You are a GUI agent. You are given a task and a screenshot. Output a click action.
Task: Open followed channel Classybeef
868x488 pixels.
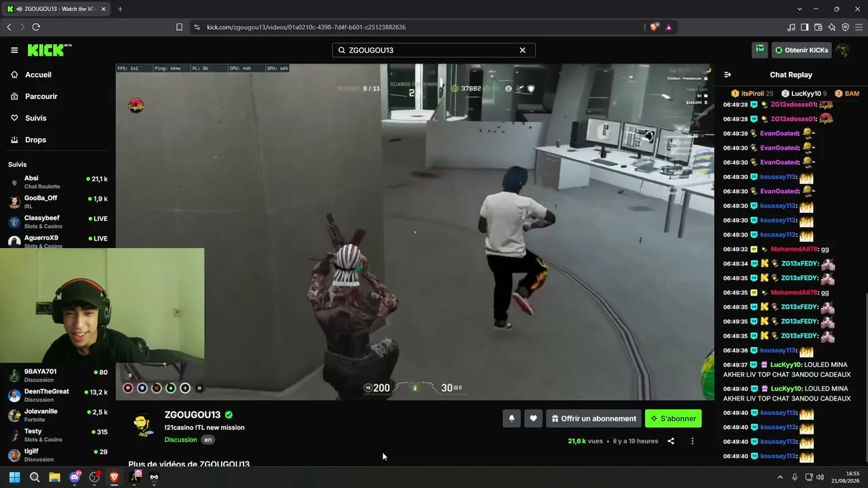tap(58, 222)
